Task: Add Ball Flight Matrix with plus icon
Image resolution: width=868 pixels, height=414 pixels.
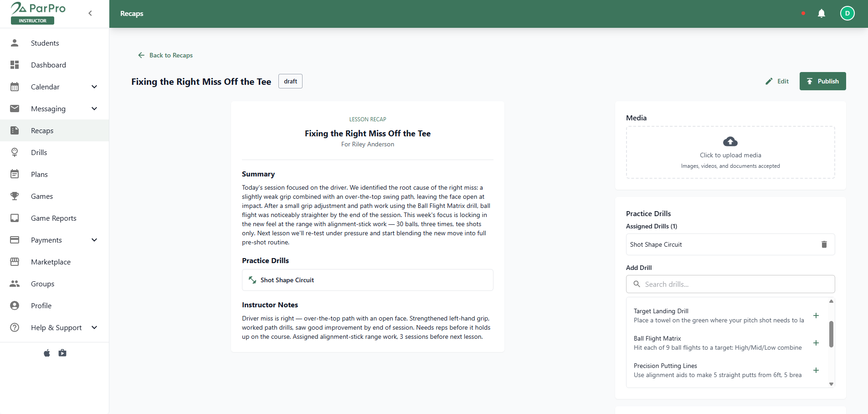Action: coord(816,343)
